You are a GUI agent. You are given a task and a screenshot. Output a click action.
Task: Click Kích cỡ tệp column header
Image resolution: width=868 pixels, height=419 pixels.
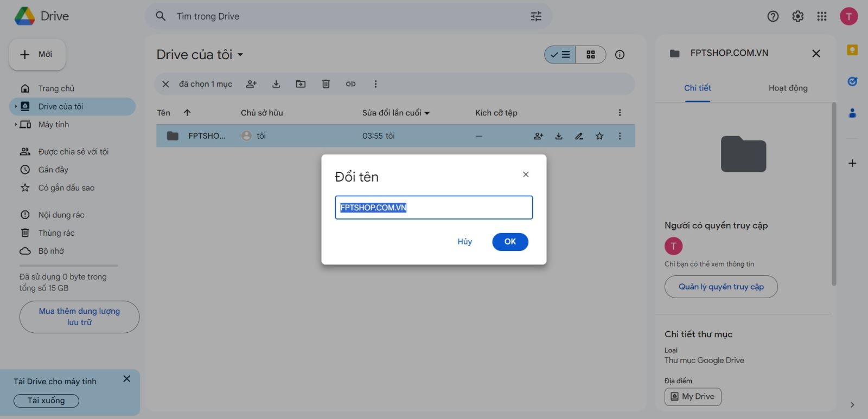496,113
